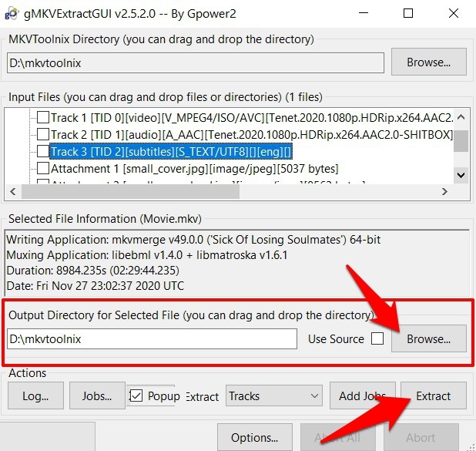Browse for the output directory
This screenshot has height=451, width=476.
[429, 338]
